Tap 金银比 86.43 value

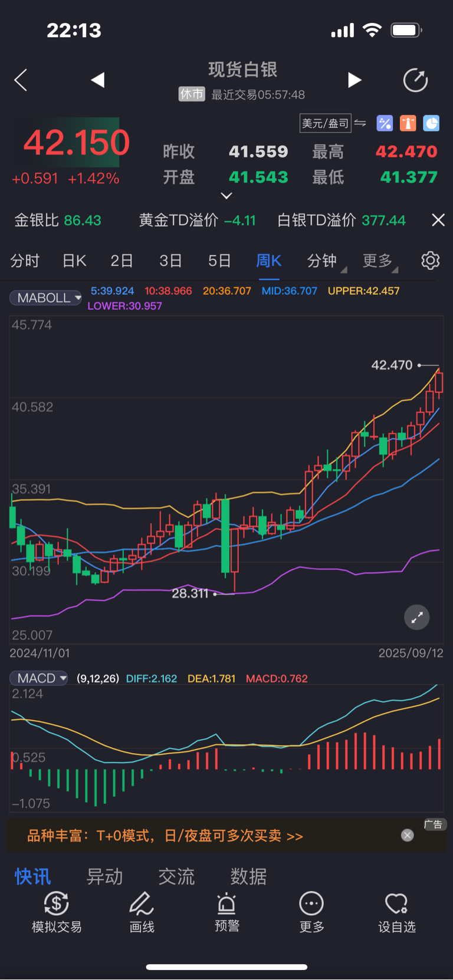[58, 220]
